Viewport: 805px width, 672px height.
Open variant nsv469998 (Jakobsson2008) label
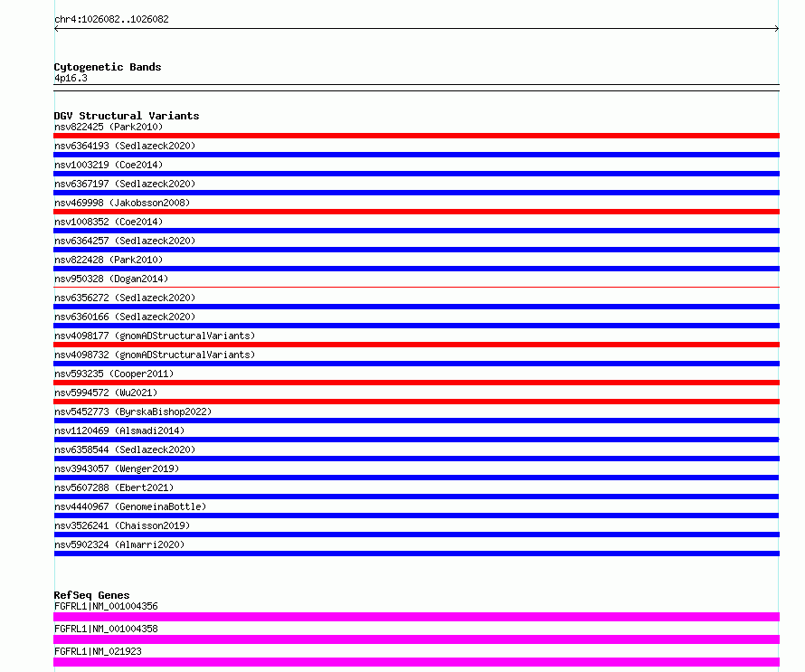[122, 203]
